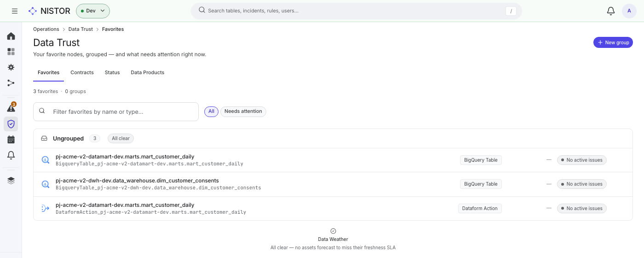Click BigQuery Table tag on dim_customer_consents row
This screenshot has height=258, width=644.
(481, 184)
